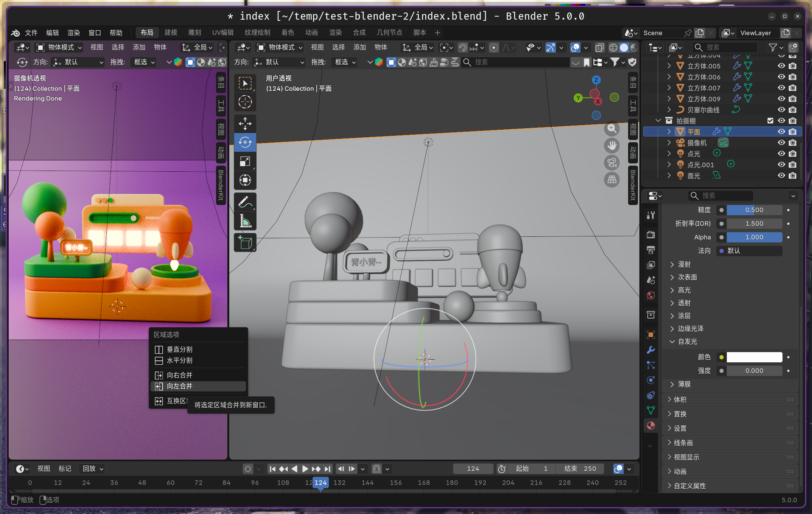
Task: Select the Measure tool icon
Action: click(x=245, y=222)
